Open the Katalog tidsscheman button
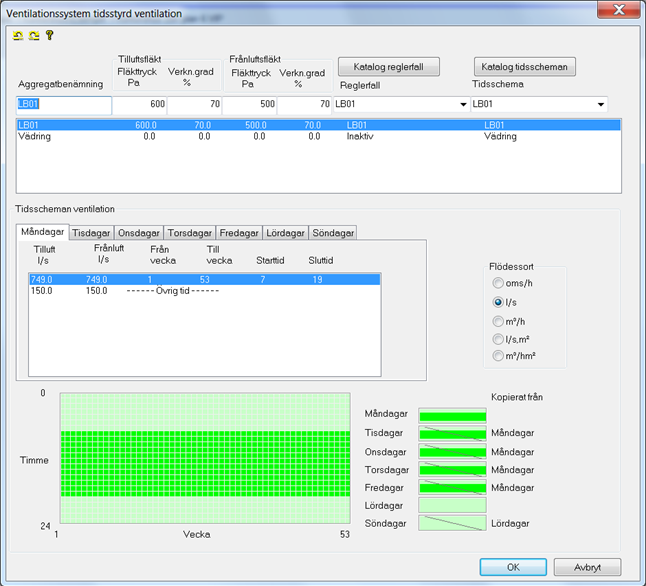Screen dimensions: 646x586 pyautogui.click(x=524, y=67)
